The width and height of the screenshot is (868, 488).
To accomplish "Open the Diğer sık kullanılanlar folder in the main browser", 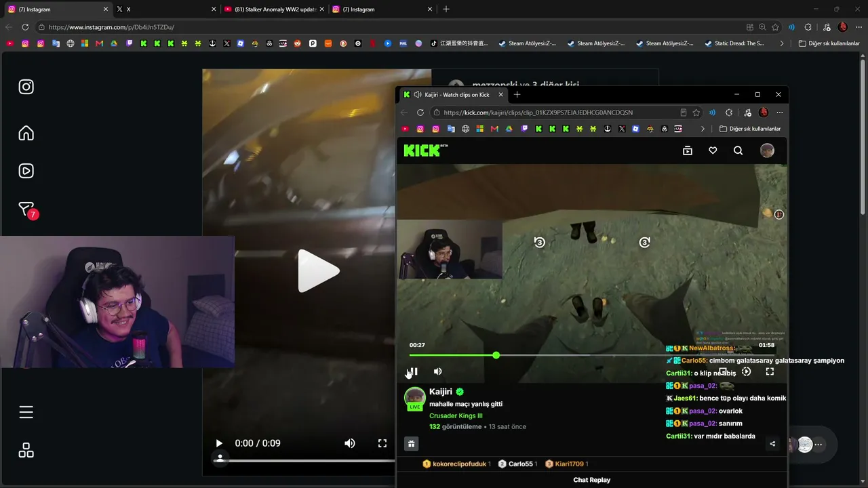I will pos(829,43).
